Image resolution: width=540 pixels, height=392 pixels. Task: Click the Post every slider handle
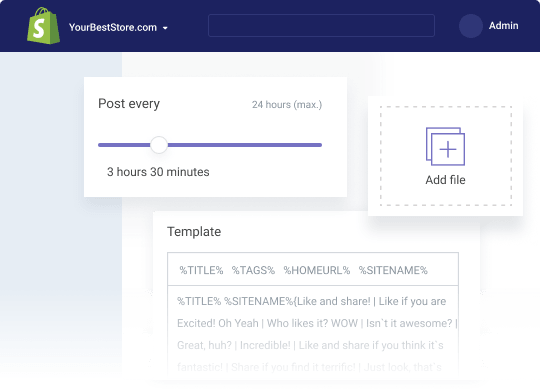[x=159, y=145]
